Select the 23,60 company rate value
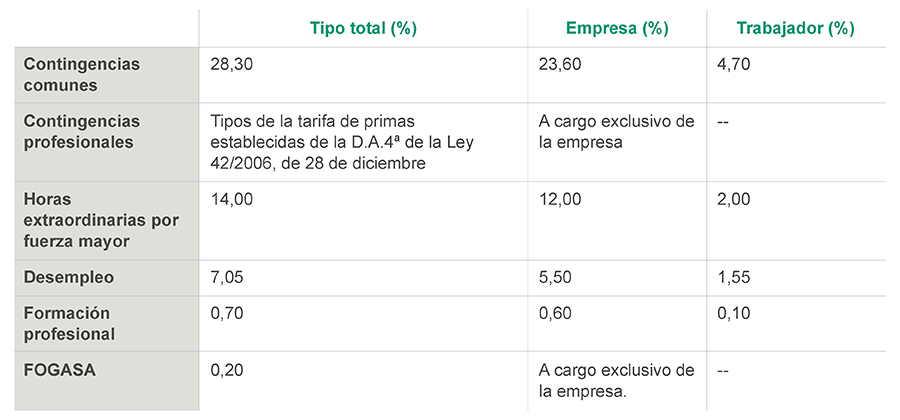The height and width of the screenshot is (420, 900). [557, 64]
